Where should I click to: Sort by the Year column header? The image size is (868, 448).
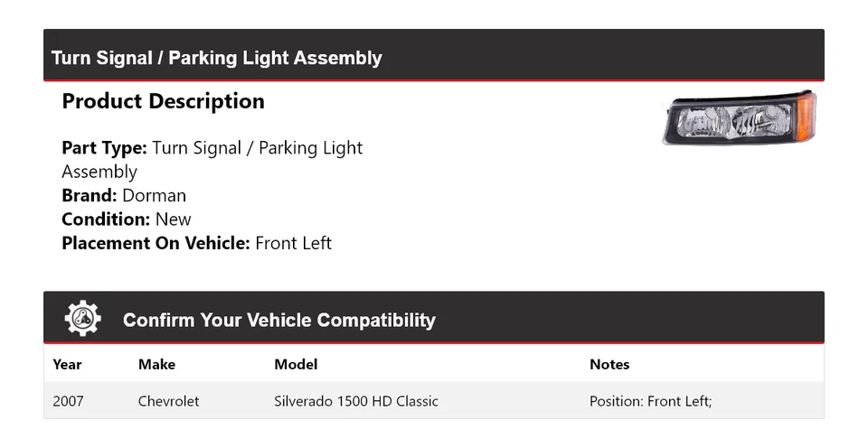[67, 364]
